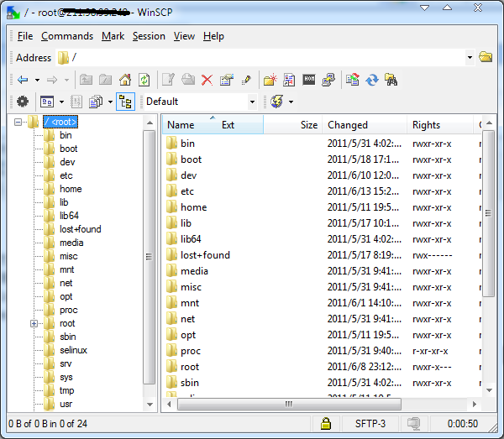The height and width of the screenshot is (439, 504).
Task: Sort by the Name column header
Action: 181,125
